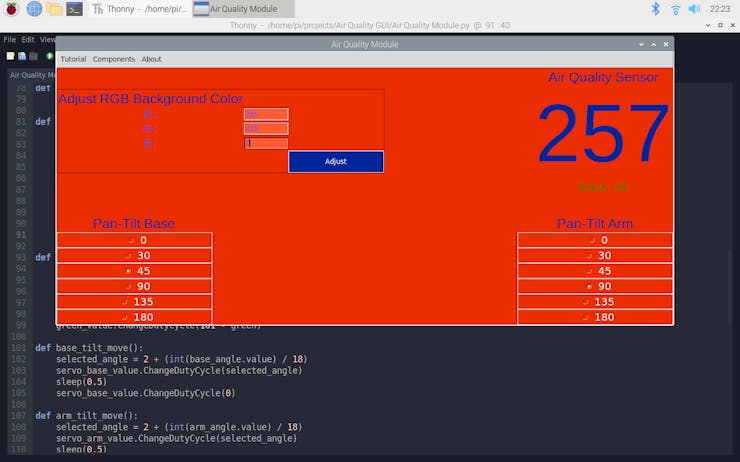Click the volume speaker tray icon
The width and height of the screenshot is (740, 462).
(694, 9)
